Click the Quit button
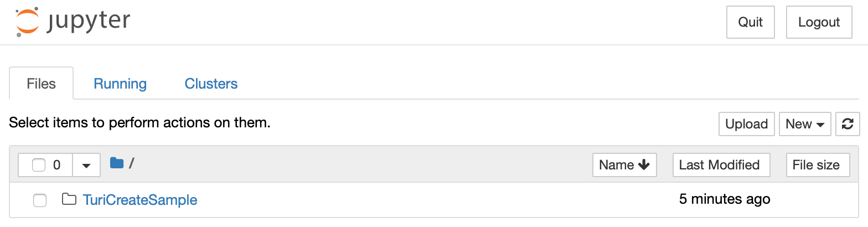The width and height of the screenshot is (868, 227). [751, 22]
